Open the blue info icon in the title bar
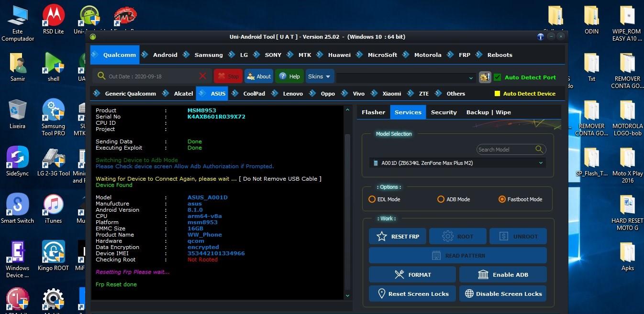 pos(541,36)
